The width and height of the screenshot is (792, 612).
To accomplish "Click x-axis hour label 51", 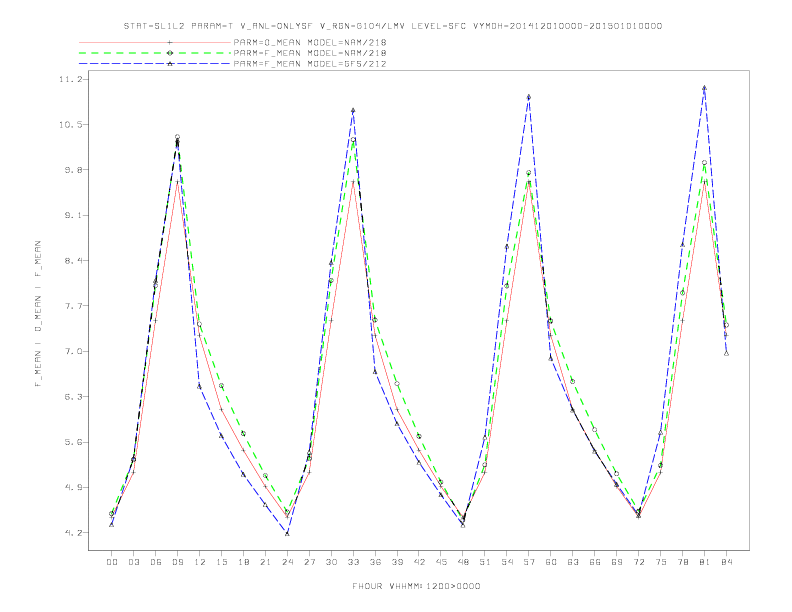I will 485,562.
